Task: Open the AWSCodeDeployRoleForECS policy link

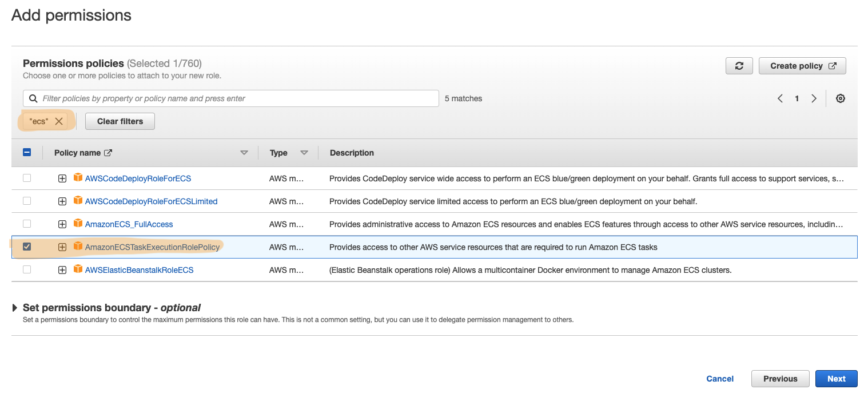Action: [138, 178]
